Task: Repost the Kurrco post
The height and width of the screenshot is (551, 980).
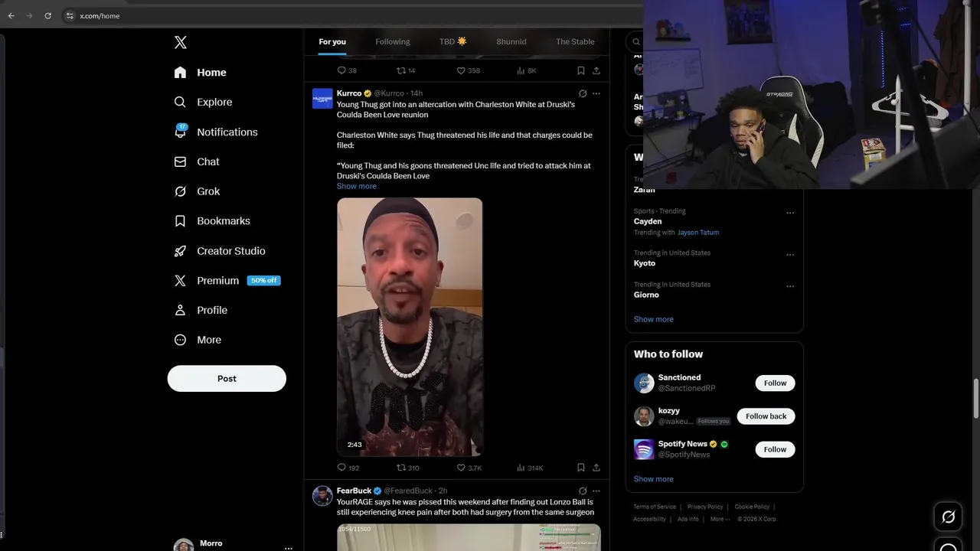Action: [x=401, y=468]
